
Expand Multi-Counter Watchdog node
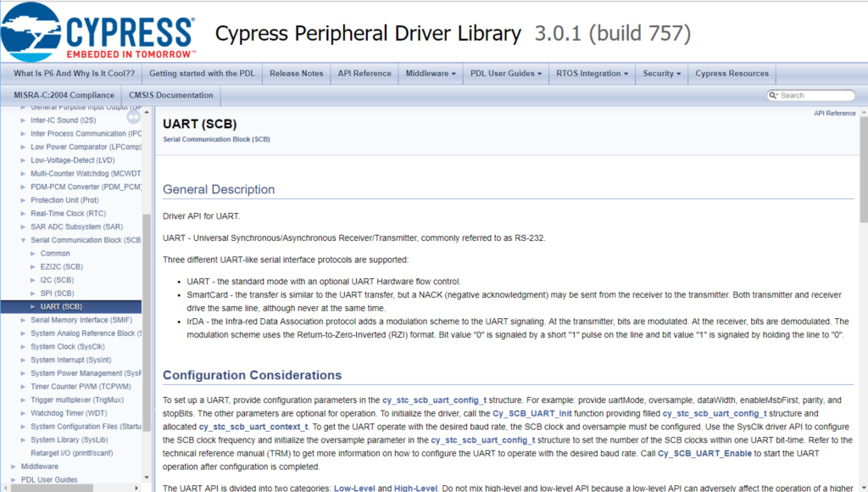pos(23,173)
